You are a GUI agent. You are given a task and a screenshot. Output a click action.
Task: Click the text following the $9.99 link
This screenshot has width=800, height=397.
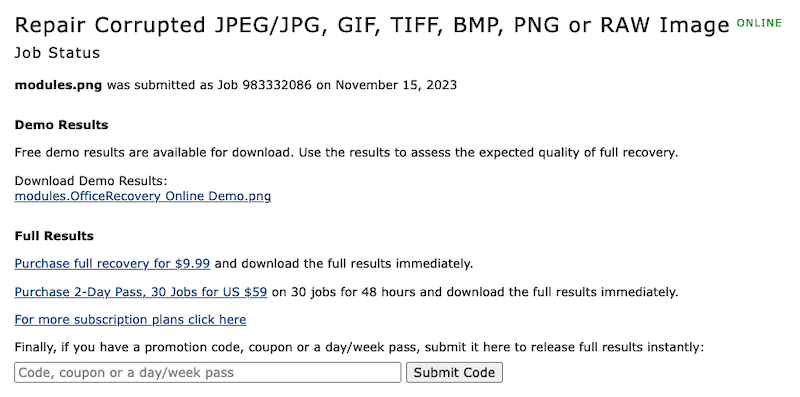tap(344, 264)
